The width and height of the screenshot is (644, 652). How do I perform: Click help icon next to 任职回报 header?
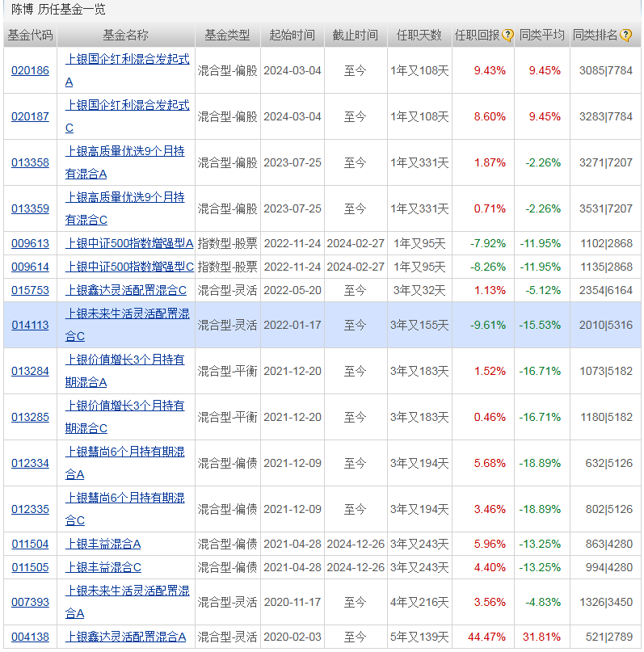[x=507, y=36]
